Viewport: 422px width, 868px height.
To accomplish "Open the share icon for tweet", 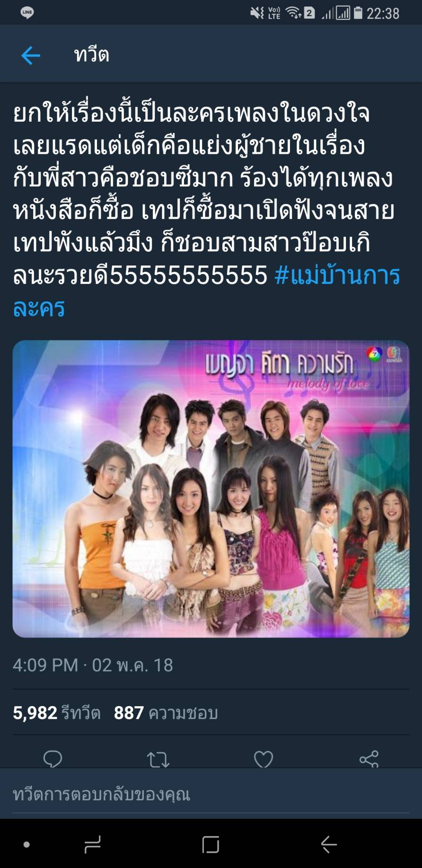I will [369, 759].
